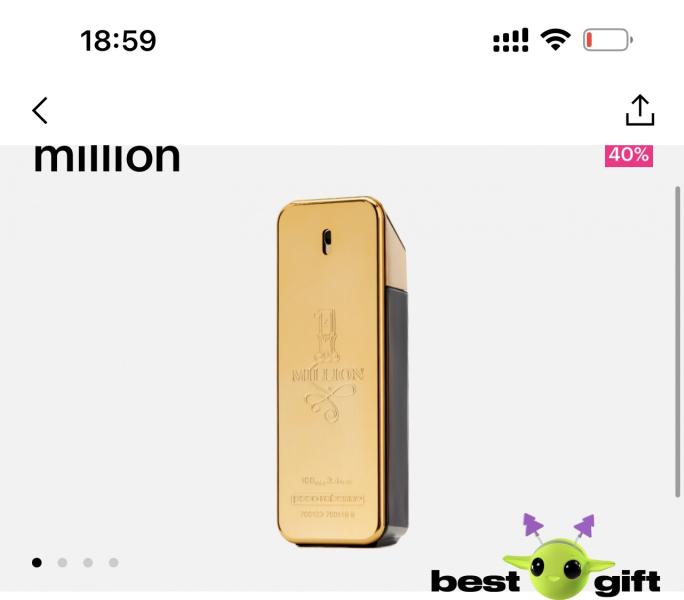This screenshot has width=684, height=600.
Task: Select the third image pagination dot
Action: 88,562
